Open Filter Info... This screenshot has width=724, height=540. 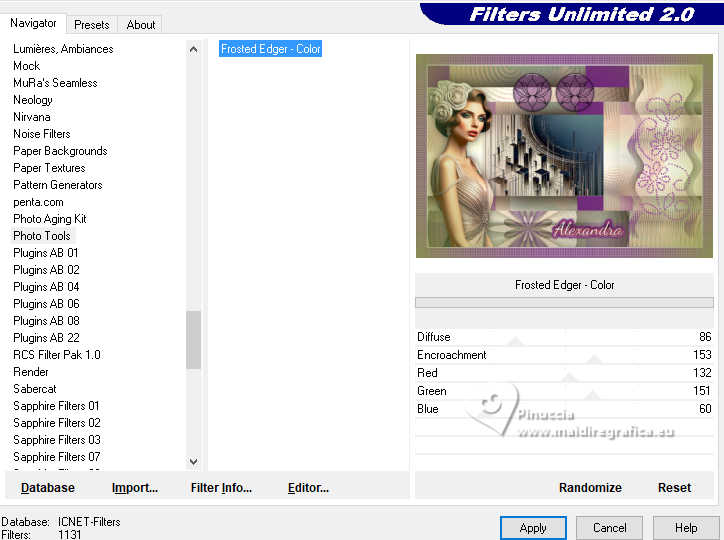[221, 488]
